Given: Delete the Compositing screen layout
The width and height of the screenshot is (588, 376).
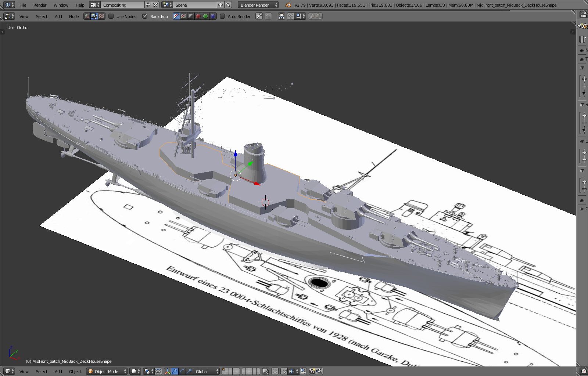Looking at the screenshot, I should pyautogui.click(x=156, y=5).
